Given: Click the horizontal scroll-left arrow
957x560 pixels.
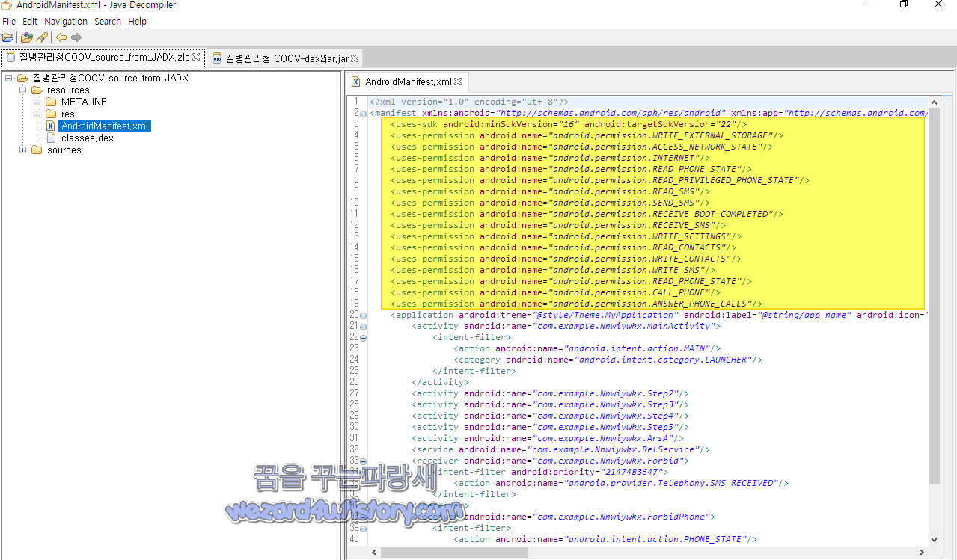Looking at the screenshot, I should pyautogui.click(x=375, y=552).
